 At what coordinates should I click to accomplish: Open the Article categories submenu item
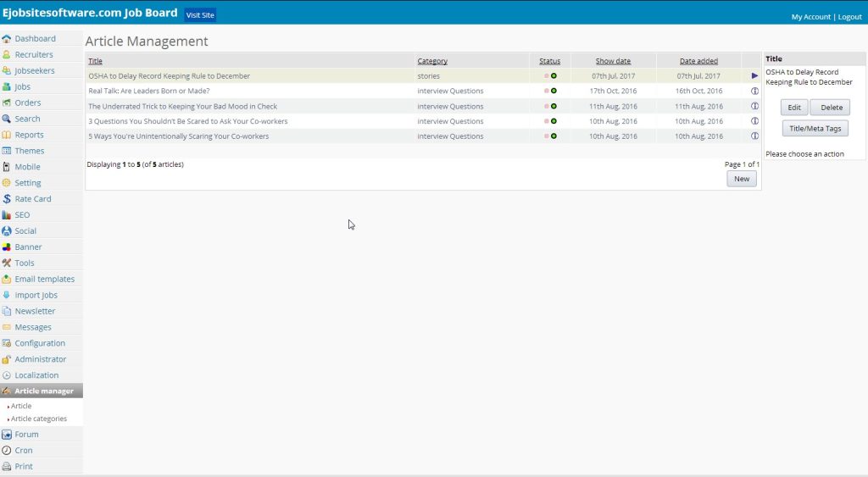[38, 419]
